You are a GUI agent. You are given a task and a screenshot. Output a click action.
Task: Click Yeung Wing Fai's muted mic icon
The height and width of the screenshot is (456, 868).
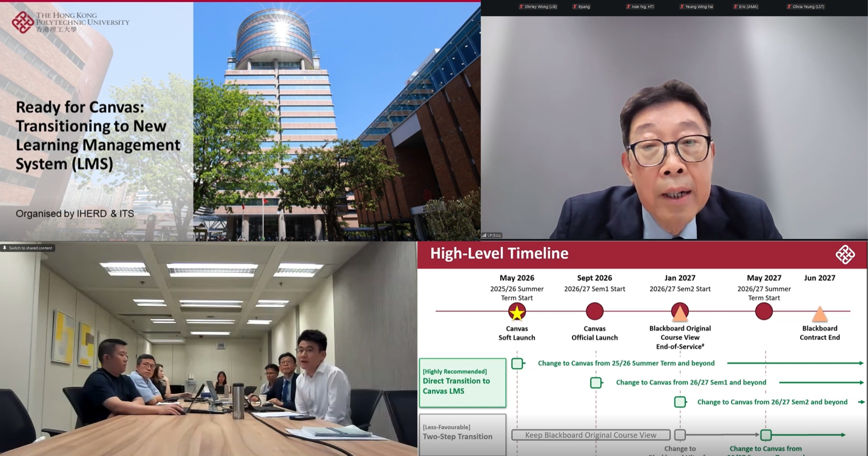[x=682, y=7]
